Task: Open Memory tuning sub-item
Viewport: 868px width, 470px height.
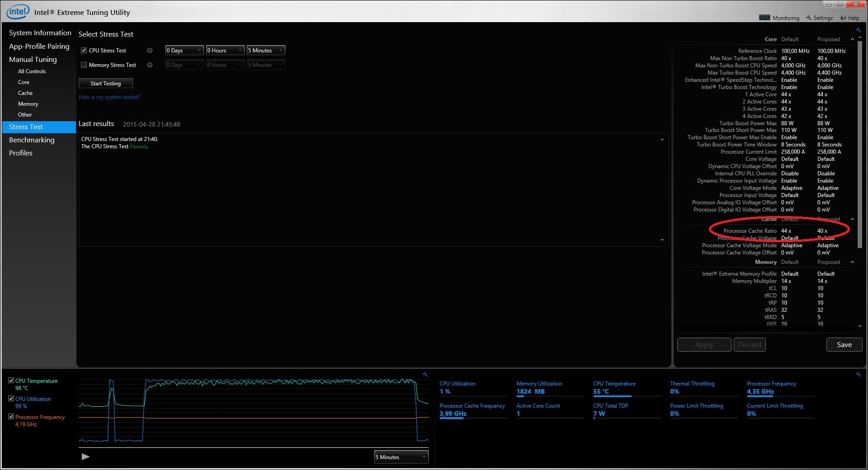Action: tap(28, 104)
